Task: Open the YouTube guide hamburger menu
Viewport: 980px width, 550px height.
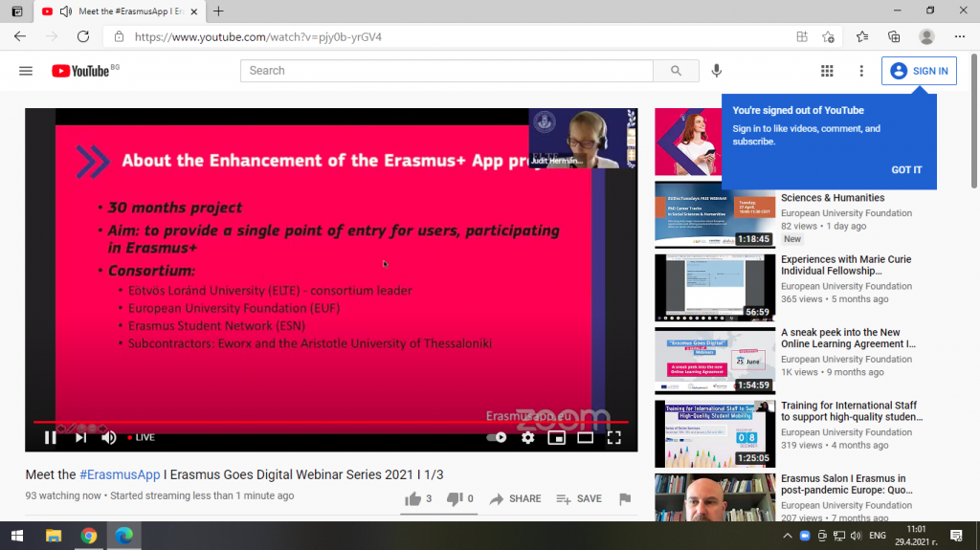Action: tap(26, 71)
